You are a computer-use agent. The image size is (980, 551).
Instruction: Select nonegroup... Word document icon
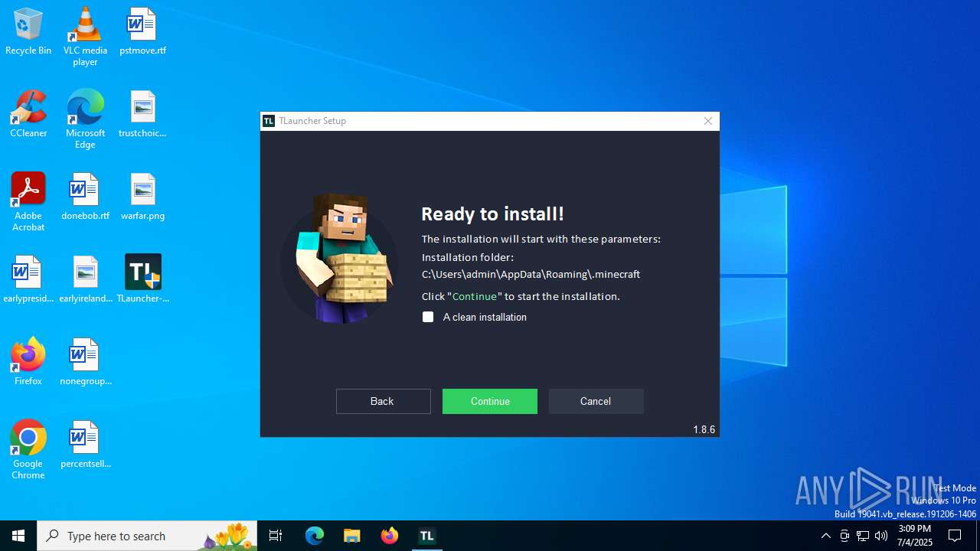coord(85,362)
